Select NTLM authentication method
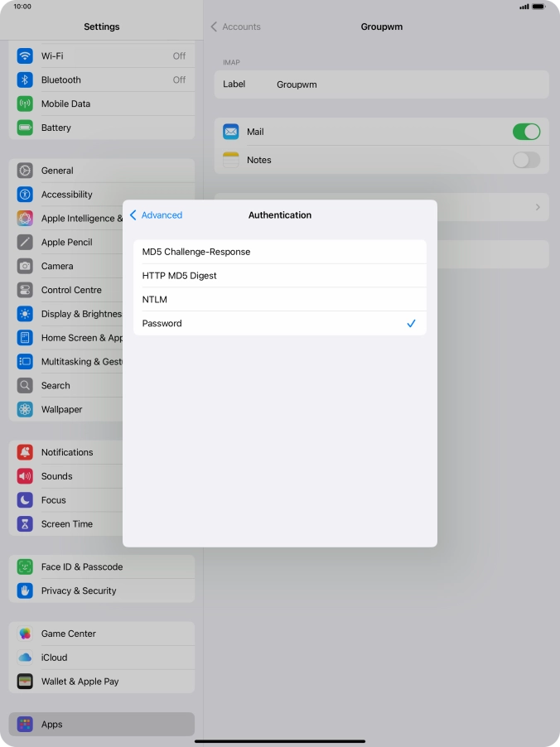The image size is (560, 747). coord(279,300)
